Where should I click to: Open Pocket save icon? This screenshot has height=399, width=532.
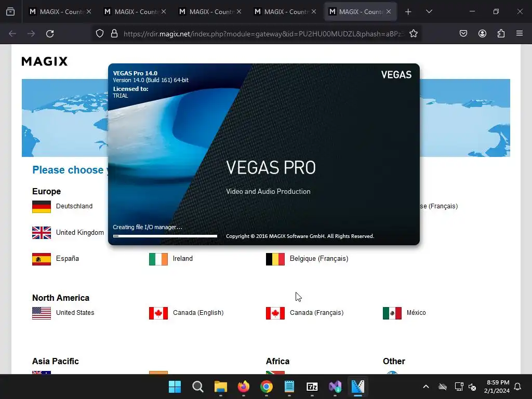coord(463,34)
